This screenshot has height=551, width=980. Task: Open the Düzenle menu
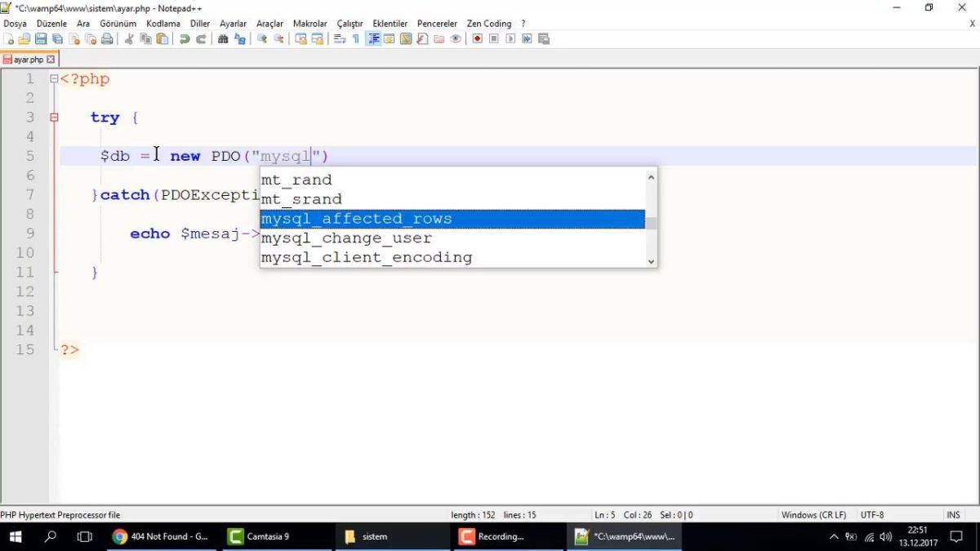click(x=52, y=24)
